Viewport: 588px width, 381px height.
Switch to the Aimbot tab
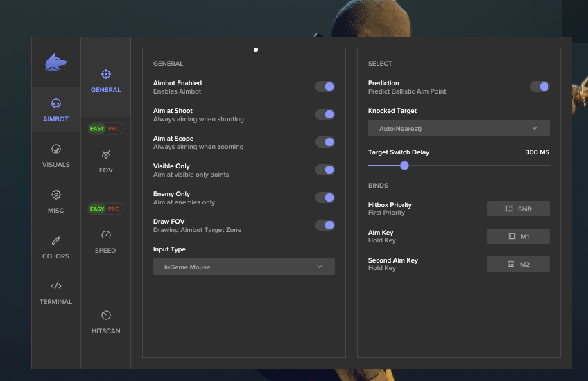pos(56,110)
